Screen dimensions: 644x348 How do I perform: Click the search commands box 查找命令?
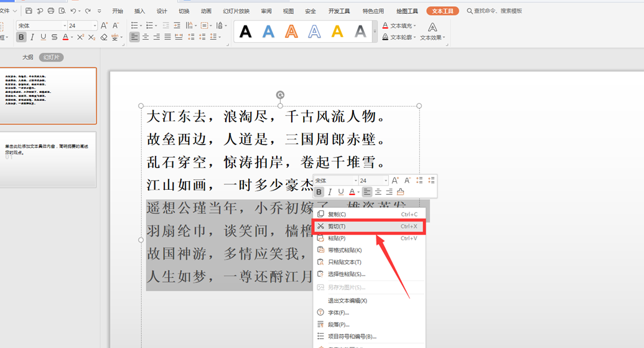coord(495,11)
